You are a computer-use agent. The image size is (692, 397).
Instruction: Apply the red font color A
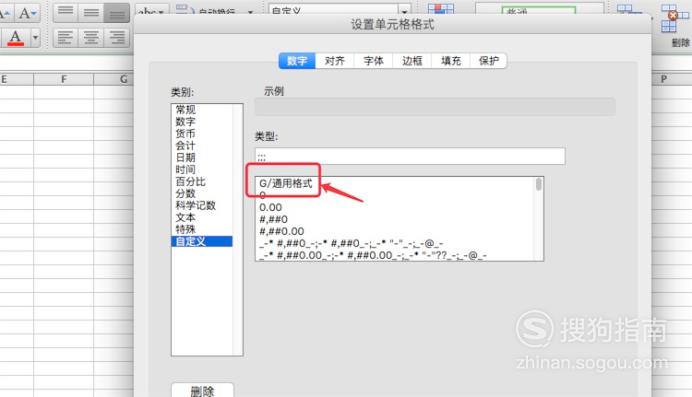coord(15,38)
